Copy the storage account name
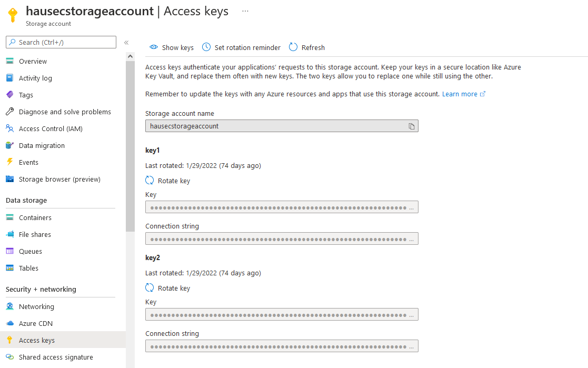This screenshot has width=588, height=368. click(x=411, y=126)
